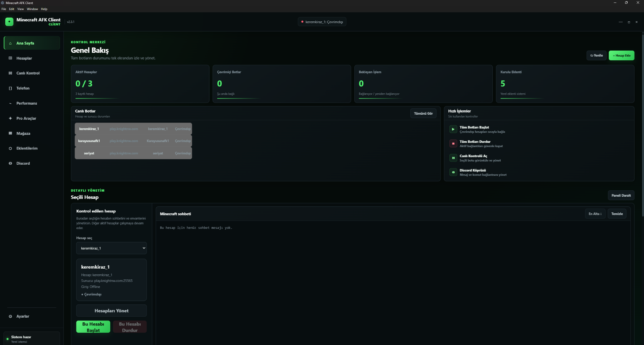Select the karayusunafk1 bot row
The height and width of the screenshot is (345, 644).
click(x=133, y=141)
